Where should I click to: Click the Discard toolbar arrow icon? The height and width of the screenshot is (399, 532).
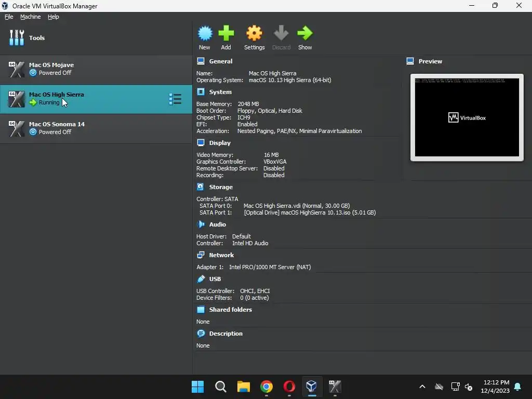pos(281,33)
